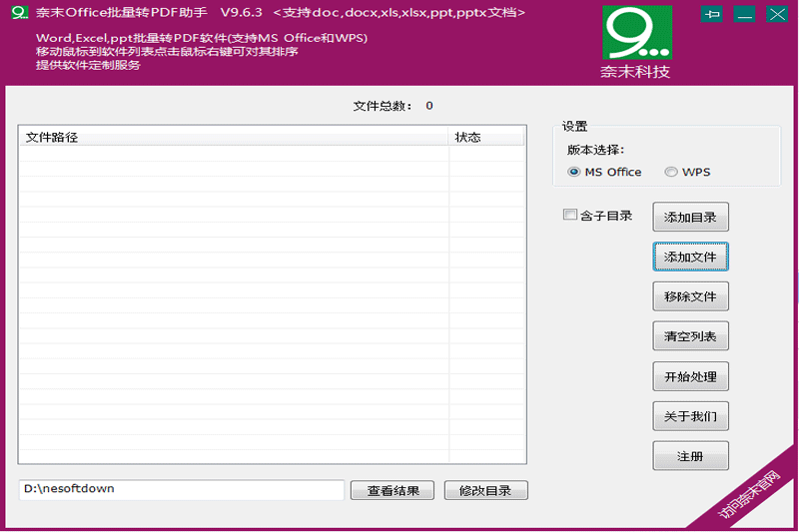Viewport: 799px width, 532px height.
Task: Select the MS Office radio option
Action: (x=574, y=172)
